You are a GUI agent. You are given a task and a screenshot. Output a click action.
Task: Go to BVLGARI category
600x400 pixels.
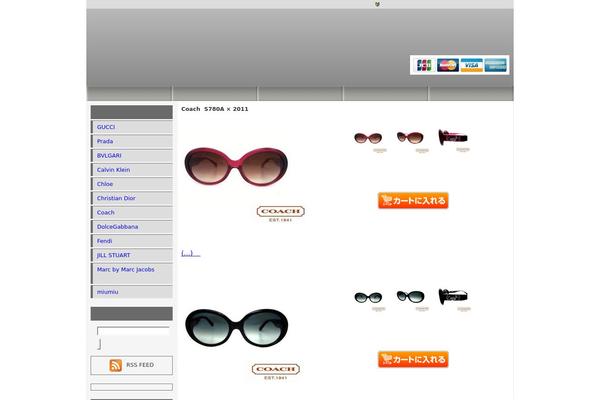pos(109,155)
